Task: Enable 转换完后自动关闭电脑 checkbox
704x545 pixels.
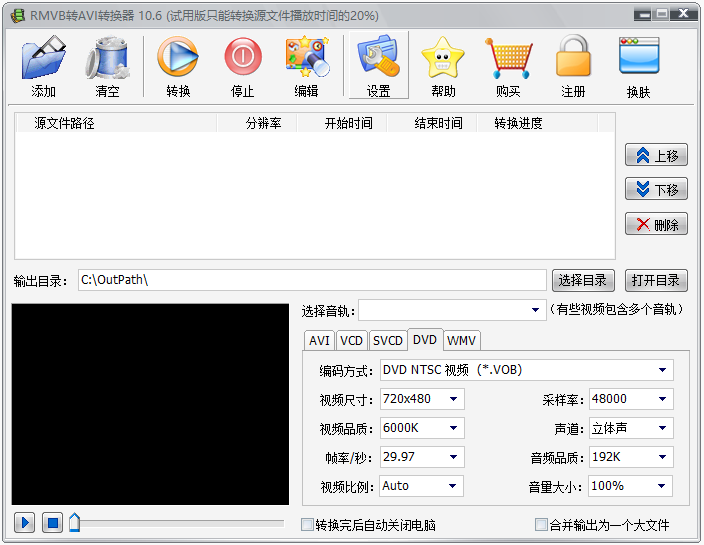Action: click(307, 524)
